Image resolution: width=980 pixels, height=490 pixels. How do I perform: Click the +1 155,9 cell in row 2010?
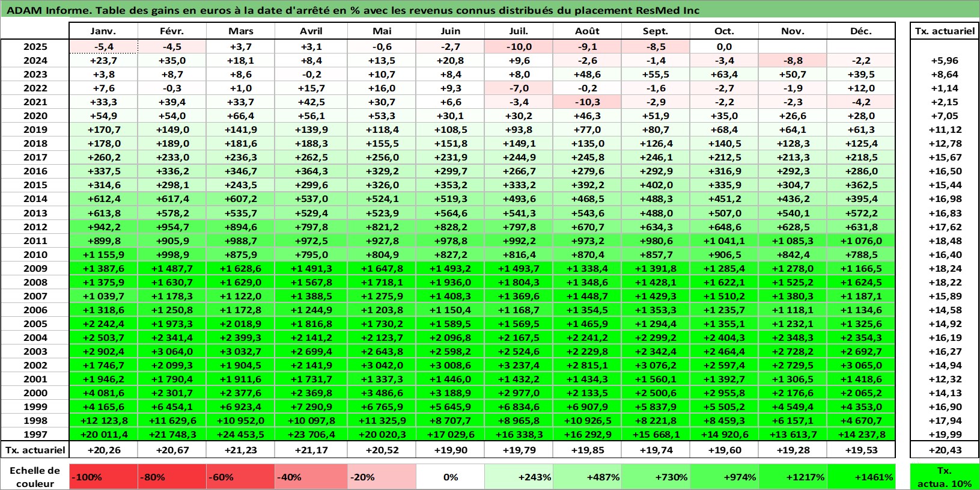[x=104, y=254]
